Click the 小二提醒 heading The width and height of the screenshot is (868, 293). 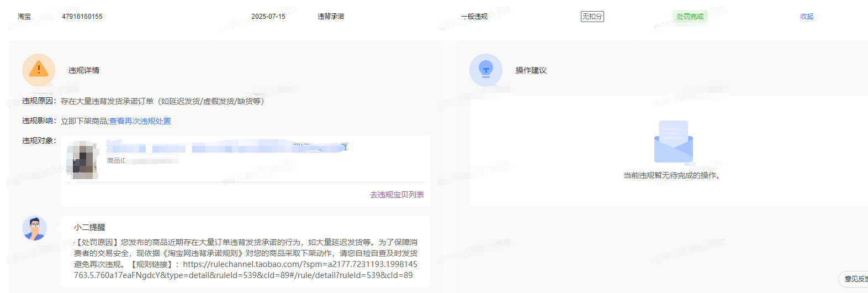[x=89, y=227]
